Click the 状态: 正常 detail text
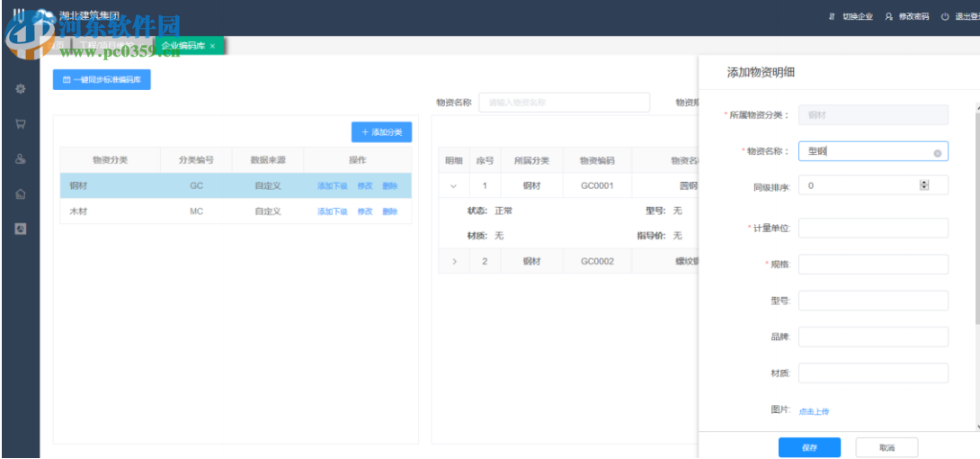Image resolution: width=980 pixels, height=459 pixels. (x=490, y=211)
